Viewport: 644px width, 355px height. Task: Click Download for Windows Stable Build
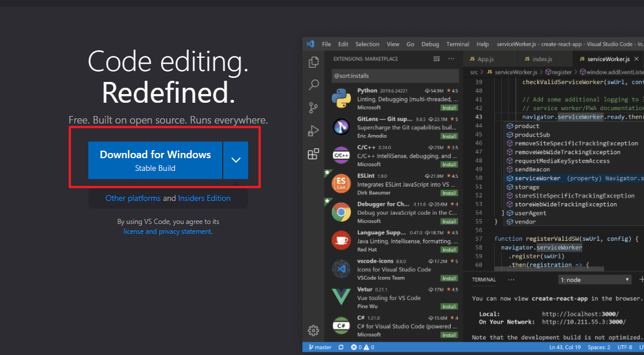[155, 160]
